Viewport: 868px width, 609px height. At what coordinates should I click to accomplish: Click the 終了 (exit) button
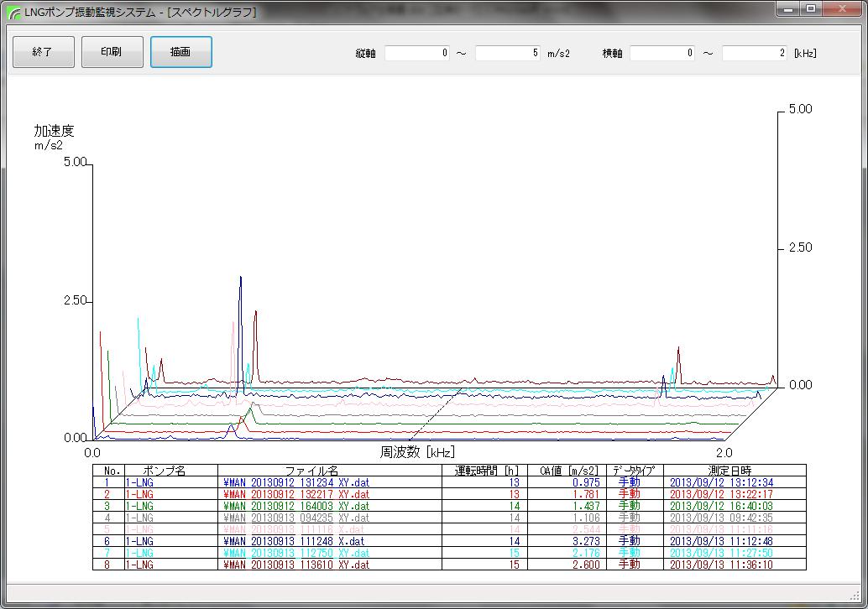[44, 52]
